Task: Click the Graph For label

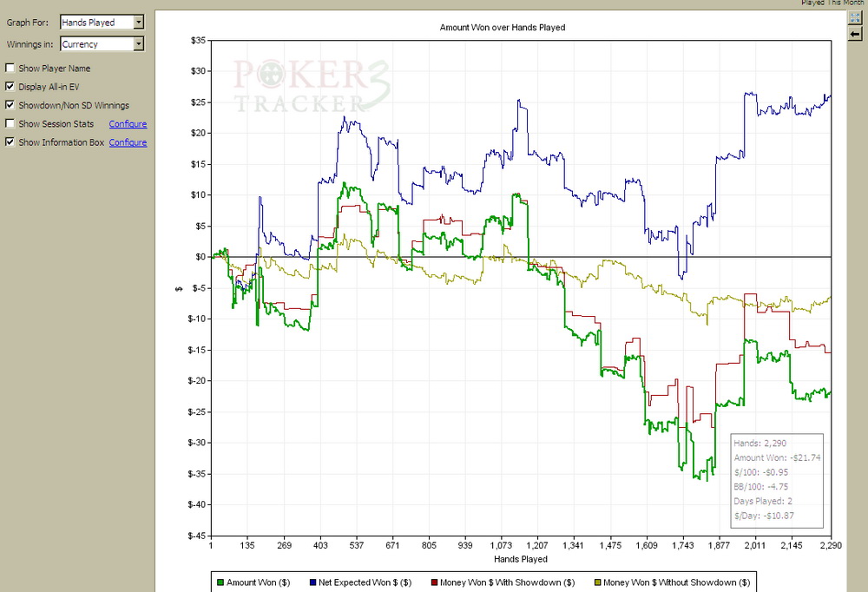Action: (x=28, y=23)
